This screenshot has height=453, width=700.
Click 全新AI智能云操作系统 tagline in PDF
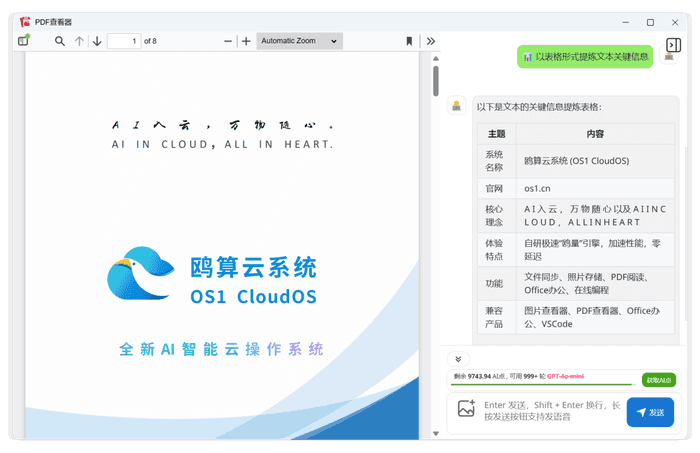point(221,349)
